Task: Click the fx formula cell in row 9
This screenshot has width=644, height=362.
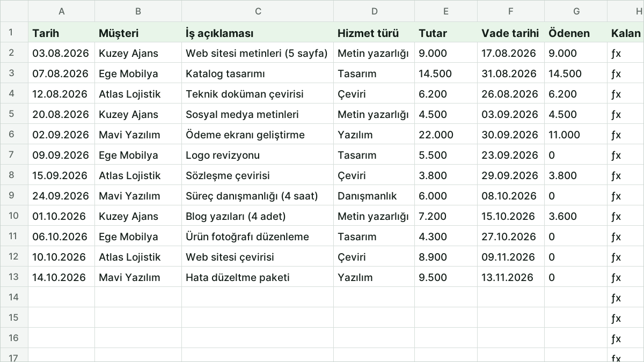Action: point(626,196)
